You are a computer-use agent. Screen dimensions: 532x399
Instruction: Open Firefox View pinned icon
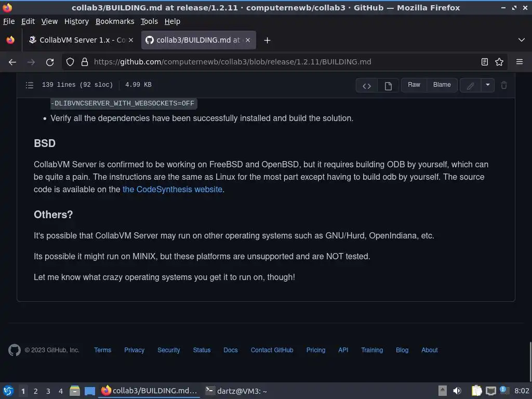[x=10, y=40]
